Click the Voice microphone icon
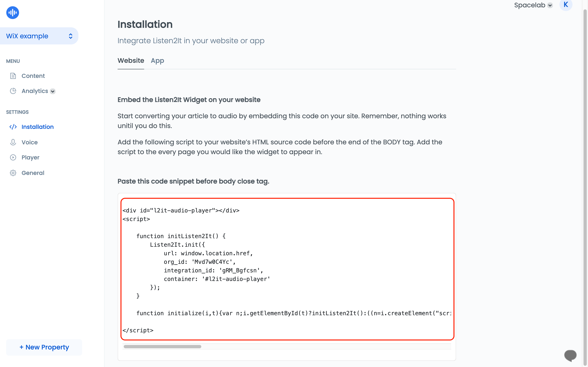 [13, 142]
